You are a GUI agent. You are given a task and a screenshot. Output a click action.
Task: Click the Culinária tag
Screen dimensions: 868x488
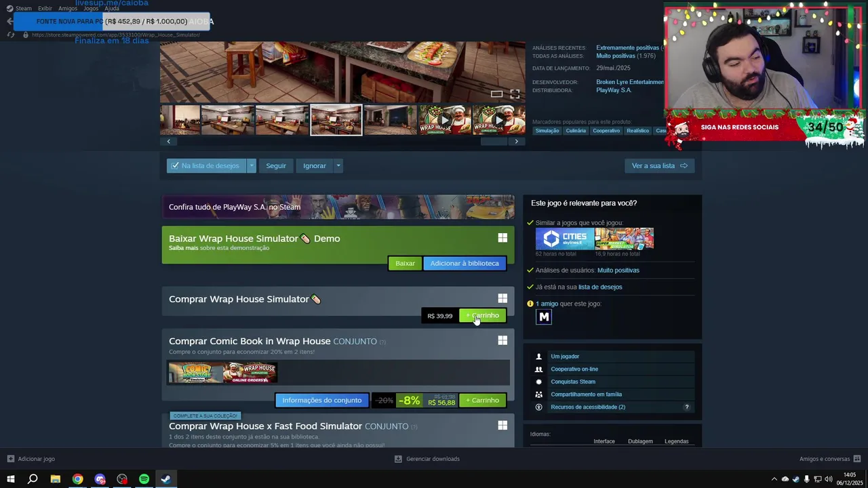click(x=576, y=131)
